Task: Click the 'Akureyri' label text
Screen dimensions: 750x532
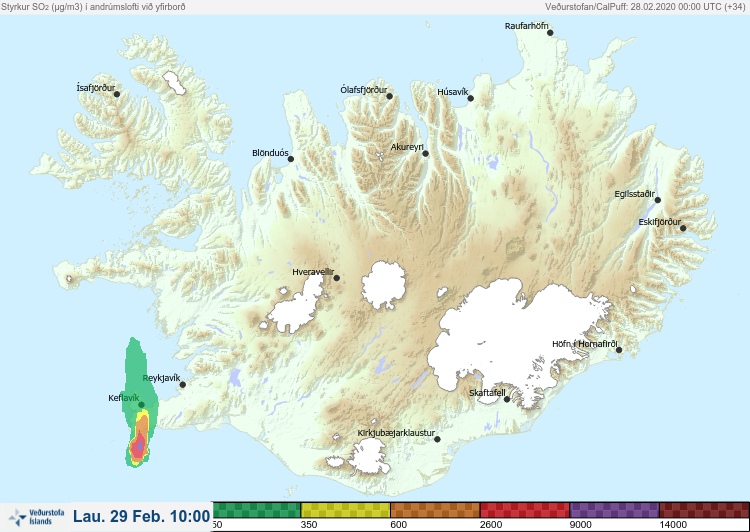Action: click(x=408, y=147)
